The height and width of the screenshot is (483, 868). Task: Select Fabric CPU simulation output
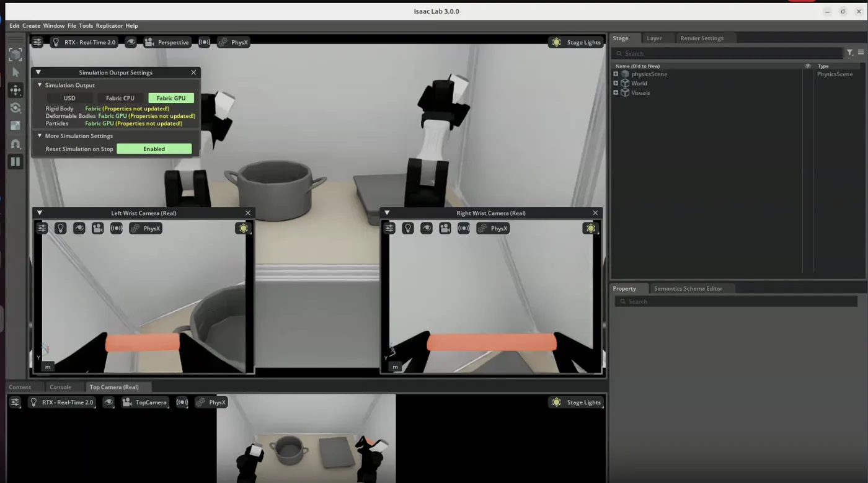point(120,98)
